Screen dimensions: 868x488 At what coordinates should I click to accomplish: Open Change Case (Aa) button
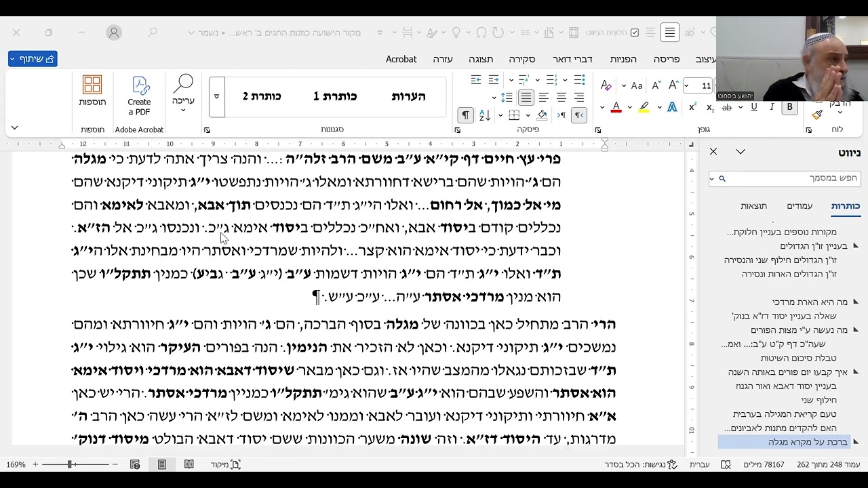pos(637,85)
